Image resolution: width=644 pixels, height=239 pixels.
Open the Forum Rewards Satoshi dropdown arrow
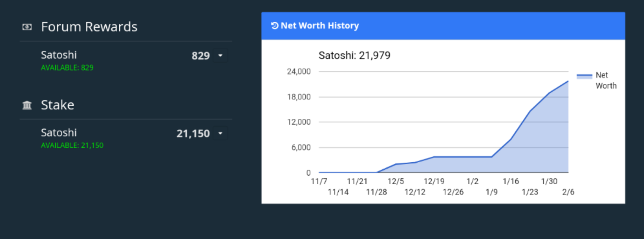click(x=220, y=56)
